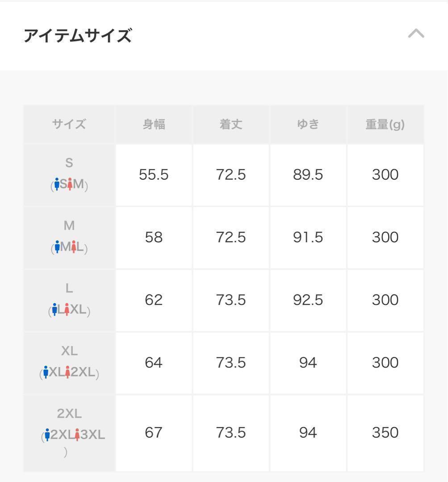This screenshot has height=482, width=448.
Task: Select the ゆき column header
Action: [x=308, y=125]
